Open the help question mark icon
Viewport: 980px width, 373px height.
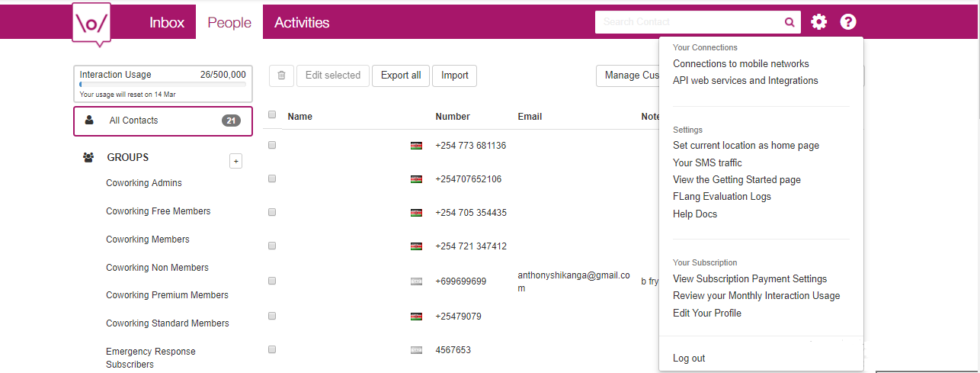[x=848, y=22]
